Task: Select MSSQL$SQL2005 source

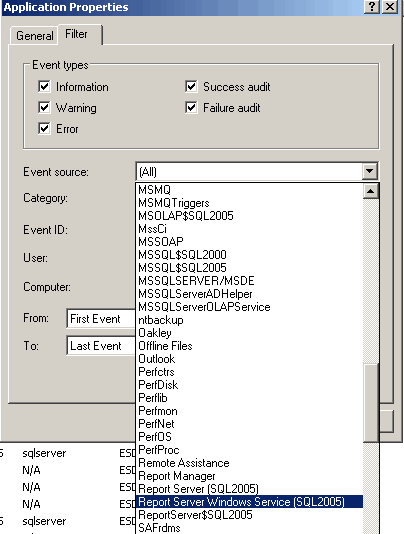Action: (250, 268)
